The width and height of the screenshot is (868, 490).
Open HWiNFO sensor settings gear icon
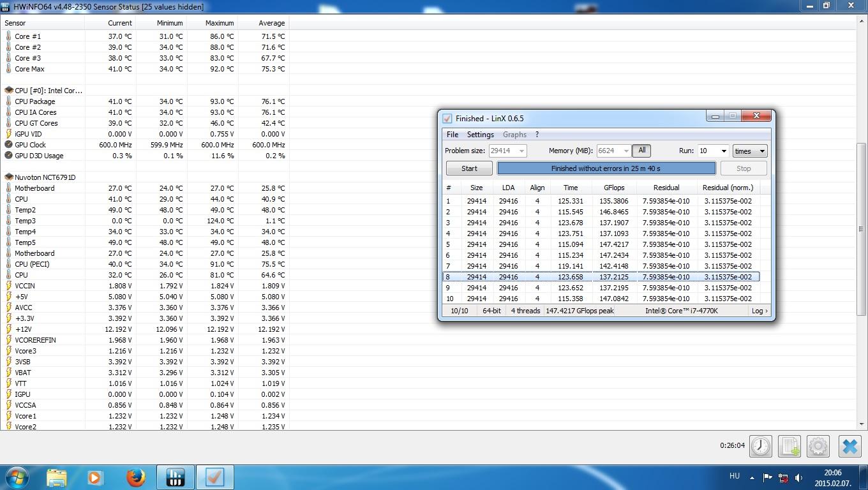(x=818, y=446)
